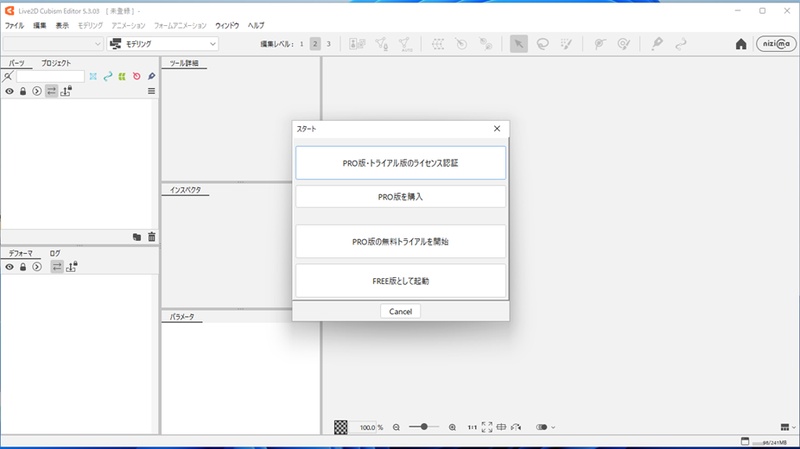800x449 pixels.
Task: Select the brush selection tool
Action: click(566, 44)
